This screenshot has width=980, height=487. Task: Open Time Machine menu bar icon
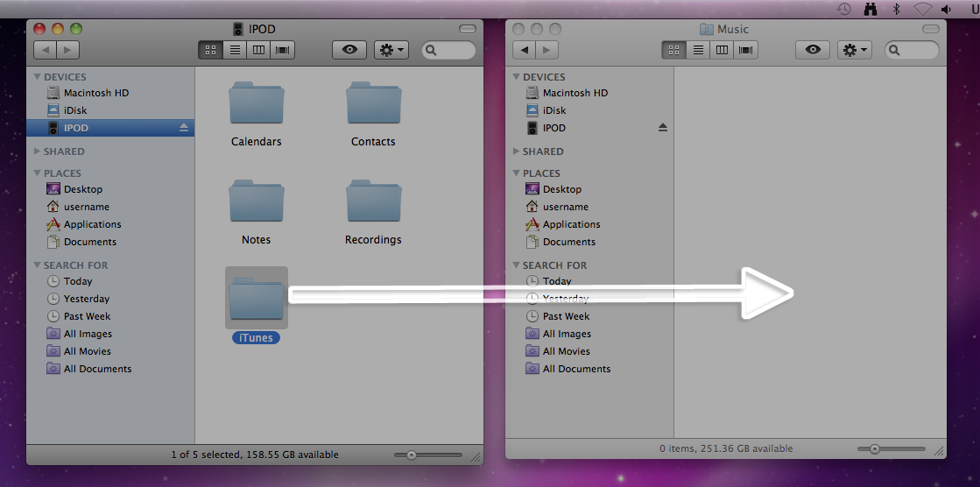click(x=843, y=9)
